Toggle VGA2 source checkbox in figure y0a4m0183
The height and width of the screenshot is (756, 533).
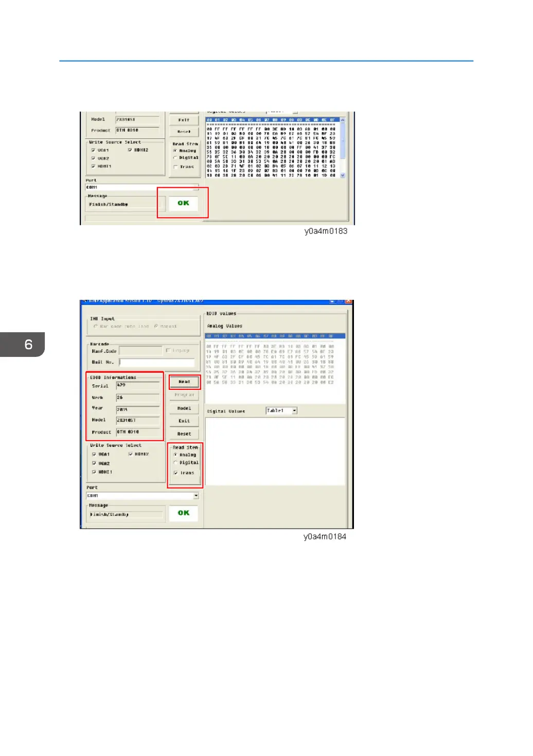pyautogui.click(x=93, y=158)
